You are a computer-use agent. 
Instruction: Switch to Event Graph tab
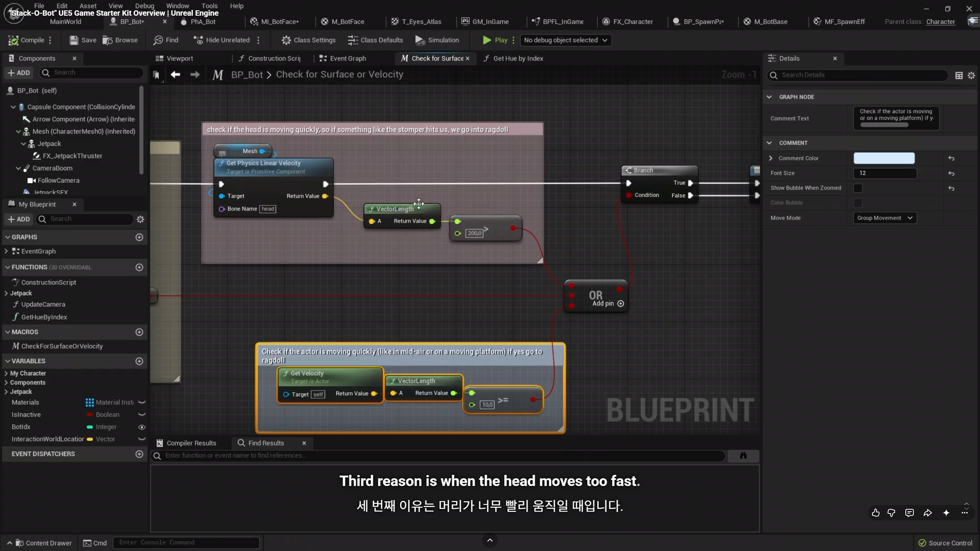pyautogui.click(x=343, y=59)
